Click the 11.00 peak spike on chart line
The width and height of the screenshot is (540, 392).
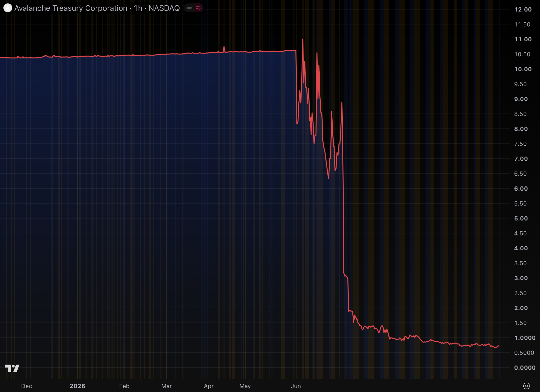click(x=303, y=39)
